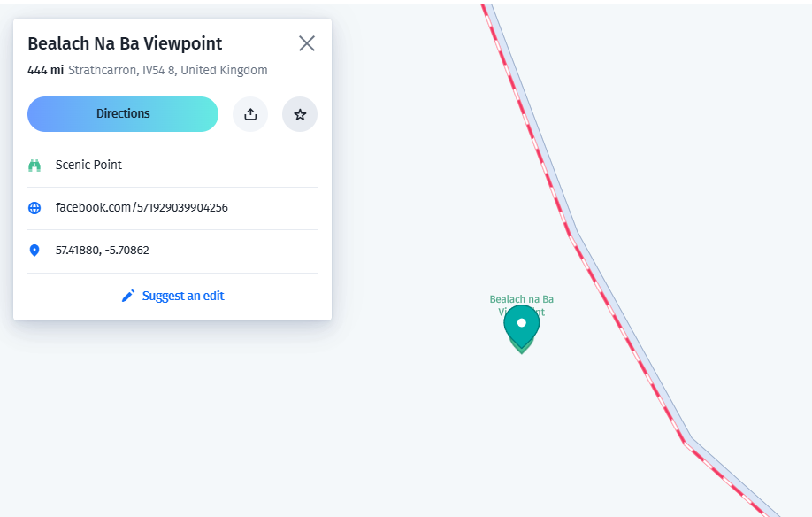The width and height of the screenshot is (812, 517).
Task: Select the teal map pin marker
Action: point(522,327)
